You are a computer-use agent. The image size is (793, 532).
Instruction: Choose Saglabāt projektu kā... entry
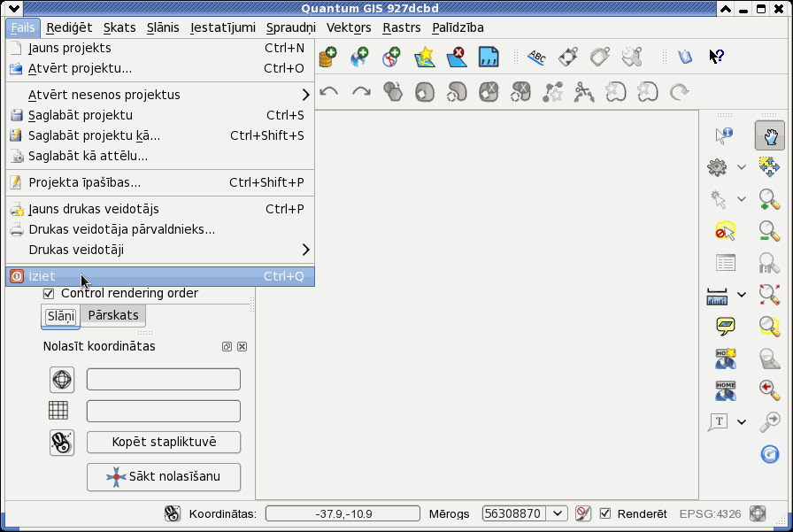point(160,135)
